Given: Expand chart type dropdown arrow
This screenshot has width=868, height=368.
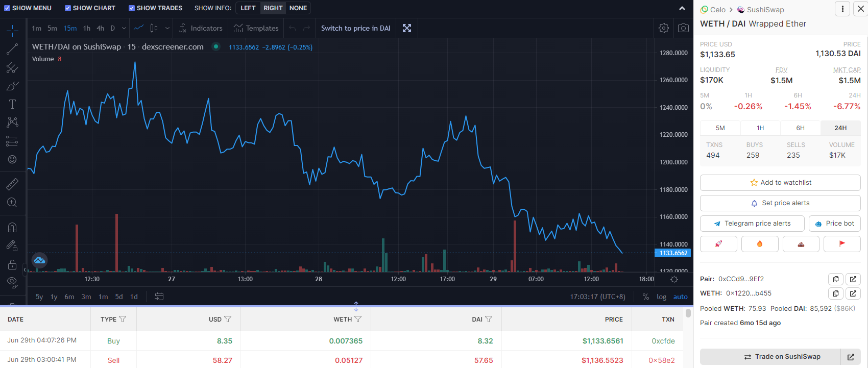Looking at the screenshot, I should coord(167,28).
